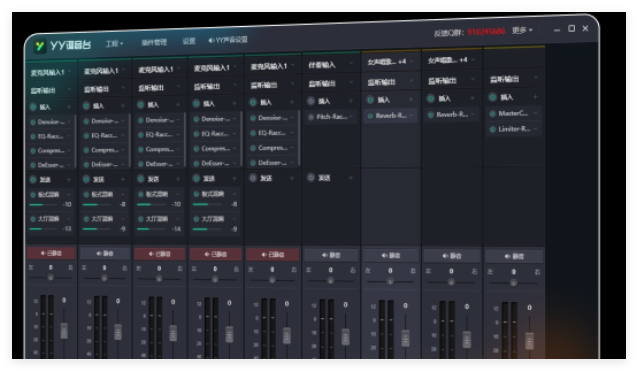This screenshot has height=371, width=638.
Task: Toggle second channel's EQ-Racc plugin power
Action: click(86, 135)
